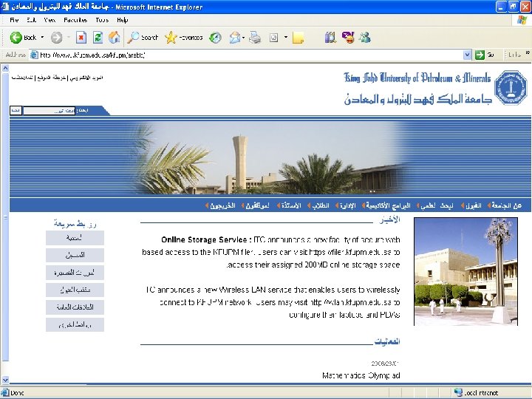
Task: Click quick link button العلاقات العامة
Action: coord(75,307)
